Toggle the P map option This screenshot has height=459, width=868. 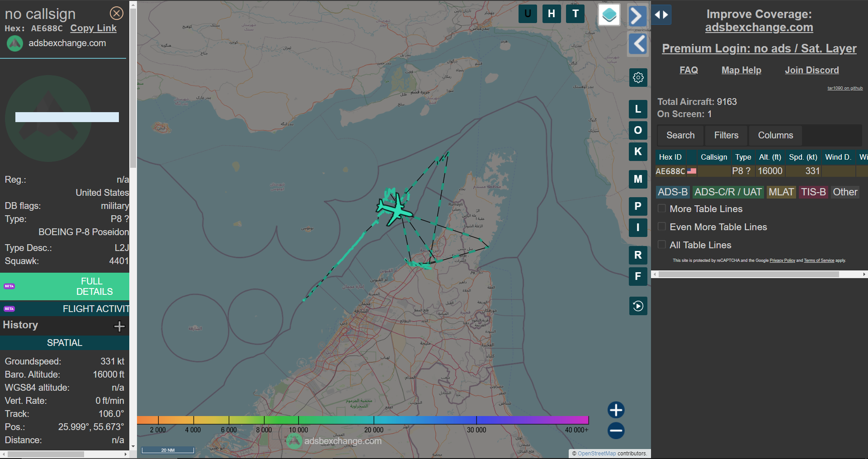[x=638, y=206]
